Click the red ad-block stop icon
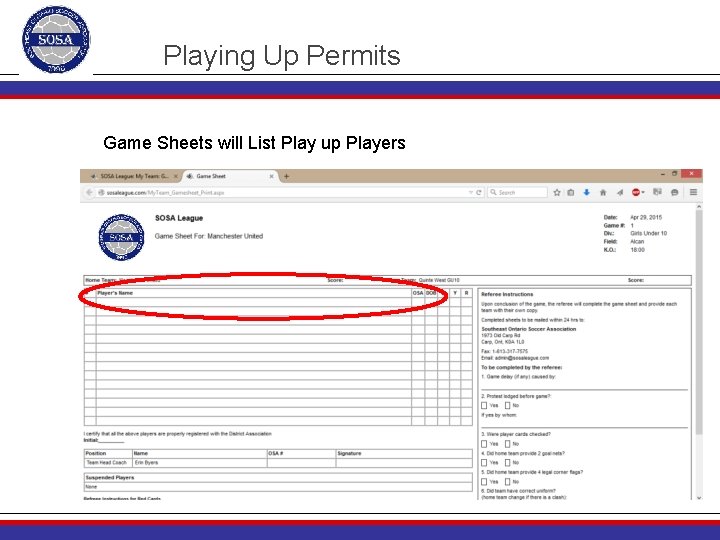720x540 pixels. tap(636, 192)
